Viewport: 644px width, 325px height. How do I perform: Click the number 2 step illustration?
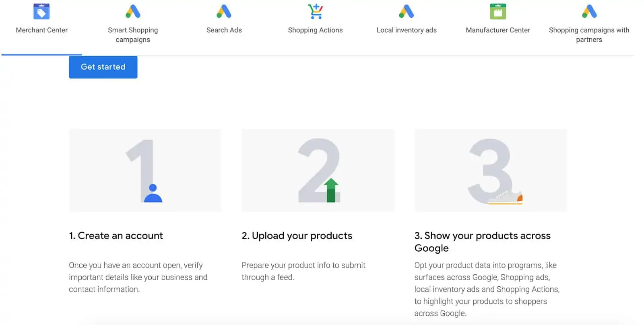[x=318, y=170]
